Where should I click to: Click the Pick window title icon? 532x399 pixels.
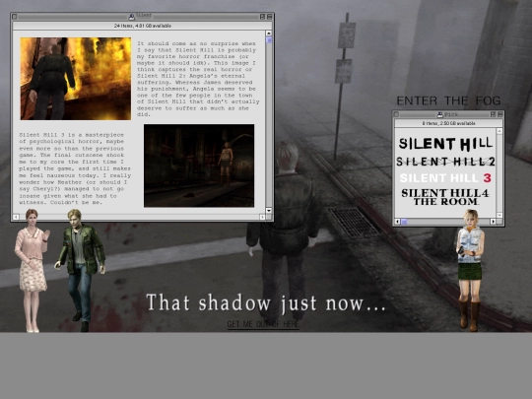440,114
